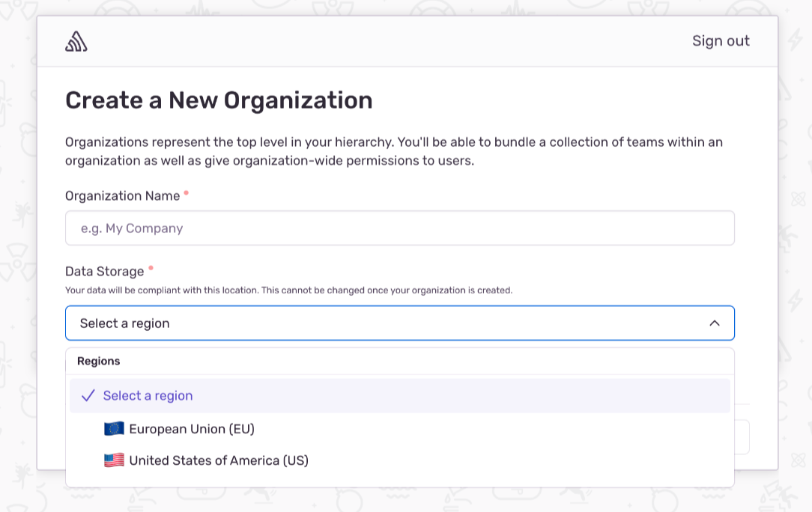Click the red asterisk next to Data Storage
812x512 pixels.
pos(151,269)
